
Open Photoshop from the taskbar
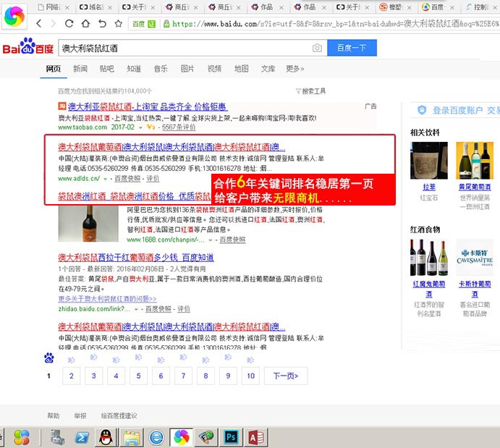pos(231,437)
